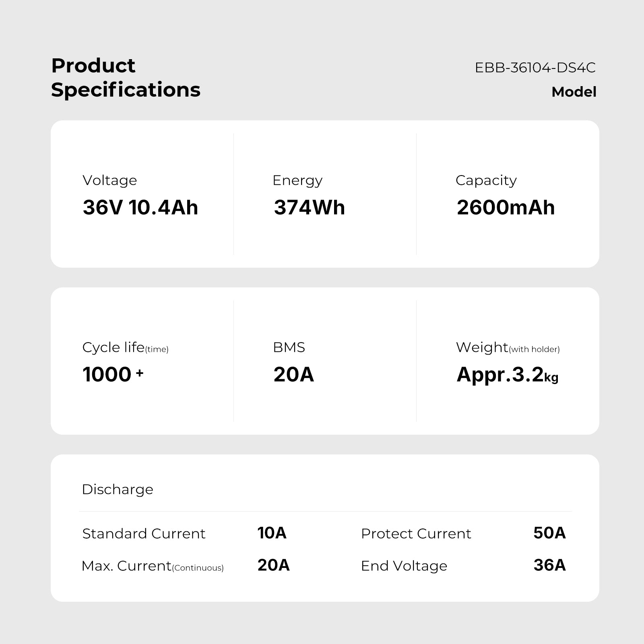Click the End Voltage 36A value
The image size is (644, 644).
pos(549,565)
